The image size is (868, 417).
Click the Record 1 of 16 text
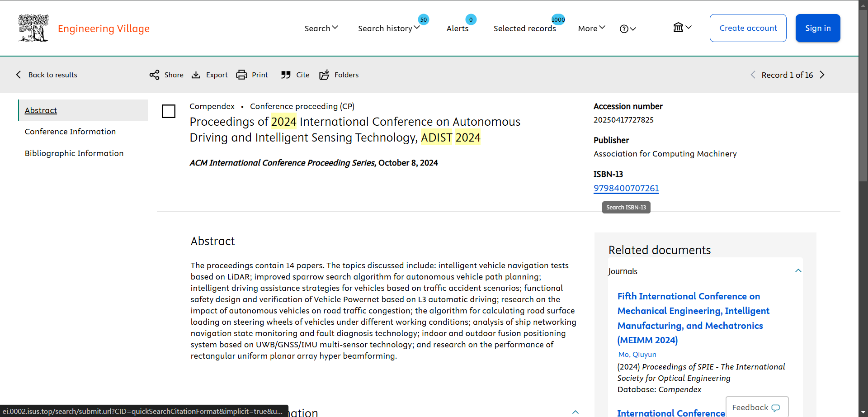787,75
